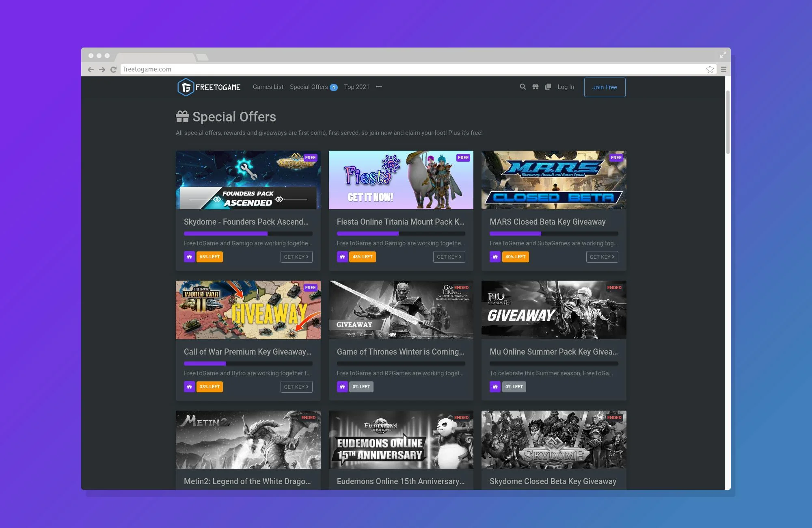Click the FreeToGame logo

tap(209, 87)
